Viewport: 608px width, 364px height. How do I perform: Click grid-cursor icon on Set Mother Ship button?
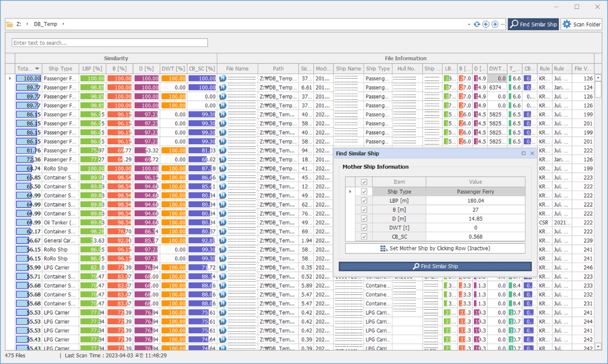click(x=384, y=248)
